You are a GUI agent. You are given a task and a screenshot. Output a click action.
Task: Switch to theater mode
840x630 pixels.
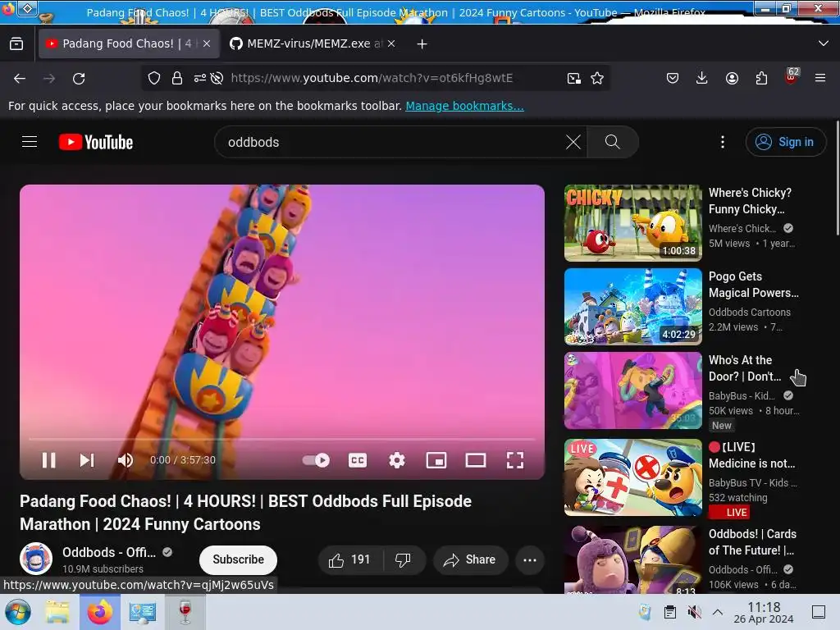pyautogui.click(x=476, y=460)
